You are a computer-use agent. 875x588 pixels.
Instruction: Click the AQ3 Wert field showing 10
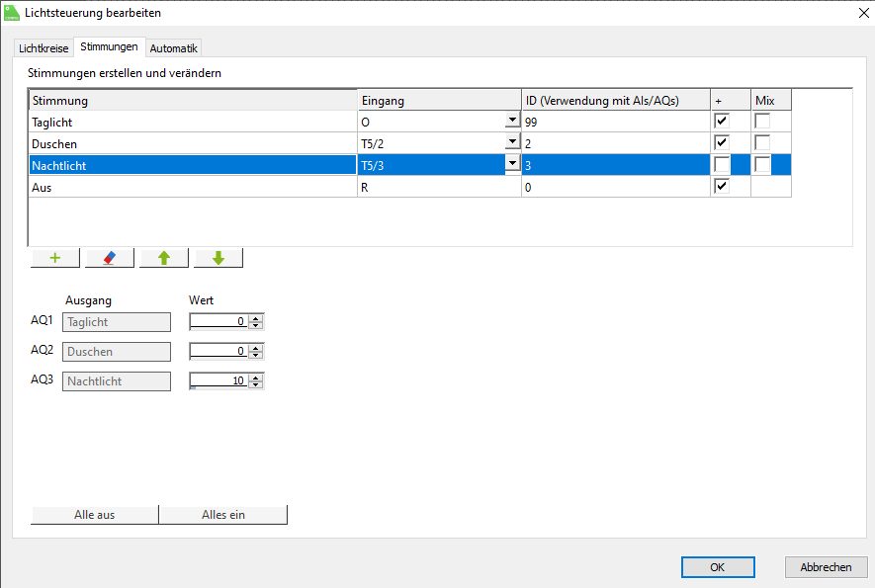(219, 380)
